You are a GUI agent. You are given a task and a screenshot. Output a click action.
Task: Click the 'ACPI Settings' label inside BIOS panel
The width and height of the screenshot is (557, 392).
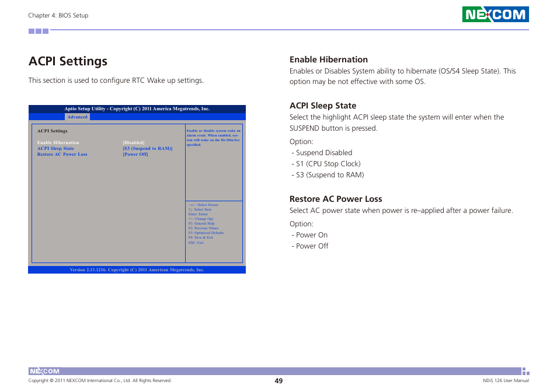coord(52,131)
